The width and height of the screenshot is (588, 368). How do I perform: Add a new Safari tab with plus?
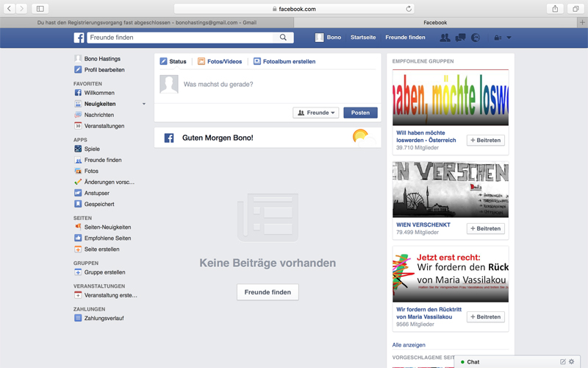(x=582, y=23)
